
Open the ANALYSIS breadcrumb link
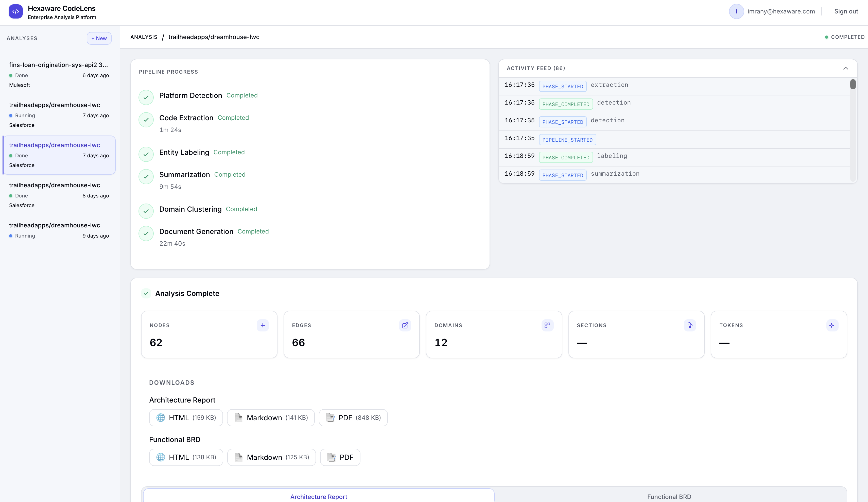pyautogui.click(x=144, y=37)
